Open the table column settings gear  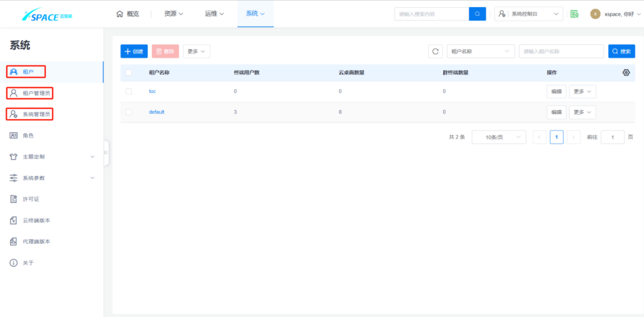(626, 73)
